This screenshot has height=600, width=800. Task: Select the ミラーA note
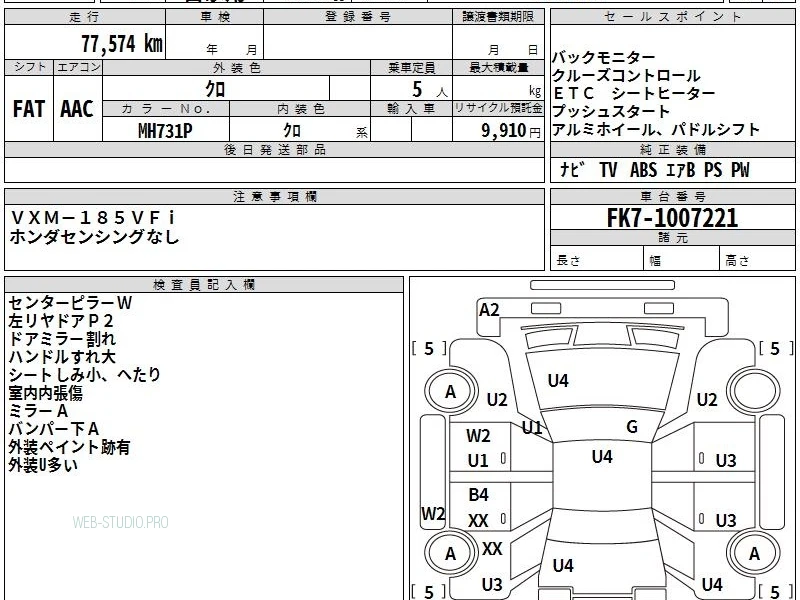38,411
